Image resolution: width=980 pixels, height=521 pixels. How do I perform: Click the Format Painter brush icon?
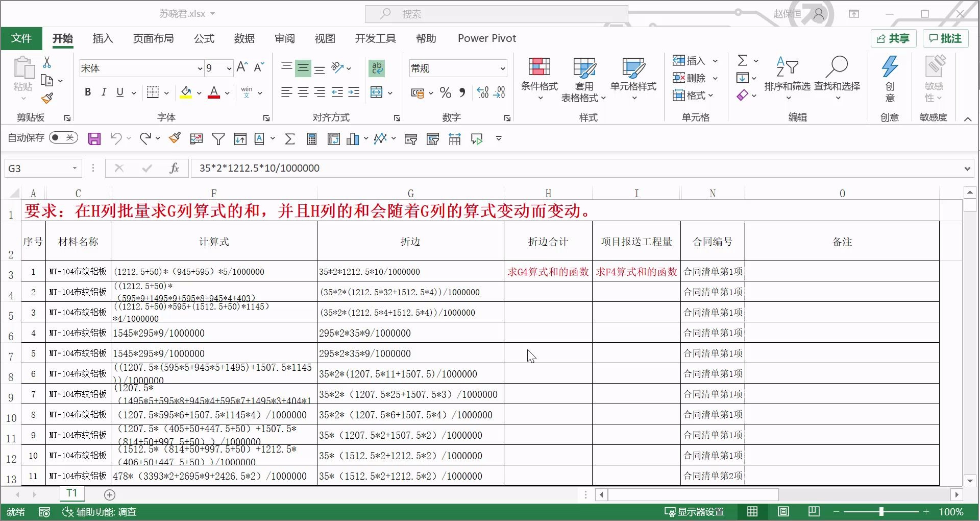click(47, 98)
